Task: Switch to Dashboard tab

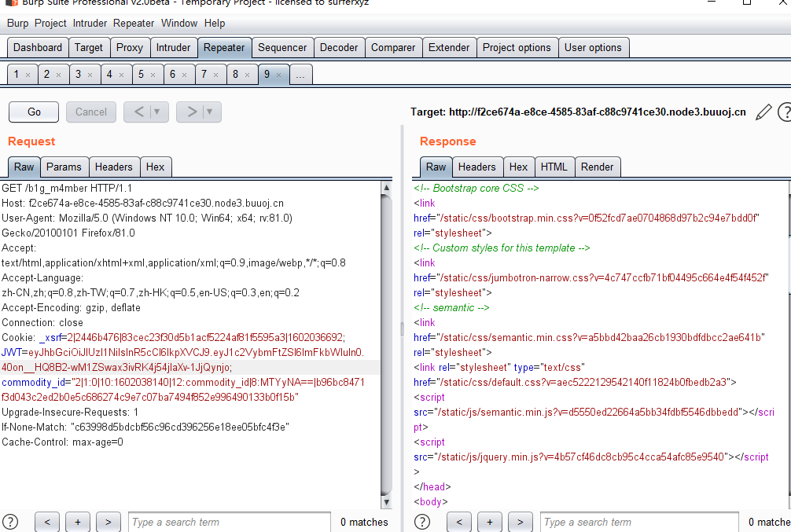Action: pyautogui.click(x=38, y=47)
